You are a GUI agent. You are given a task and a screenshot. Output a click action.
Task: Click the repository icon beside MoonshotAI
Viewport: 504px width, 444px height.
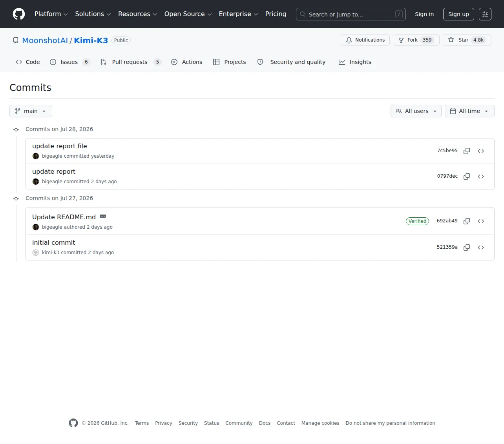(16, 40)
